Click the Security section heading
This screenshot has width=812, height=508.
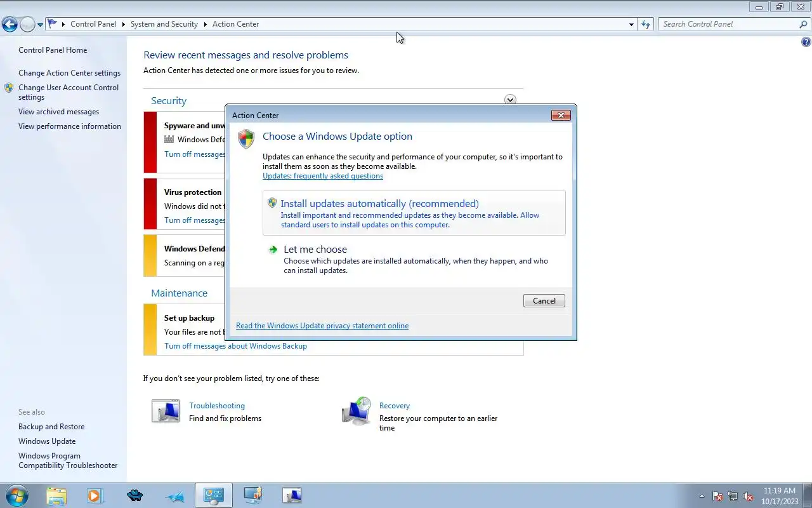[169, 100]
